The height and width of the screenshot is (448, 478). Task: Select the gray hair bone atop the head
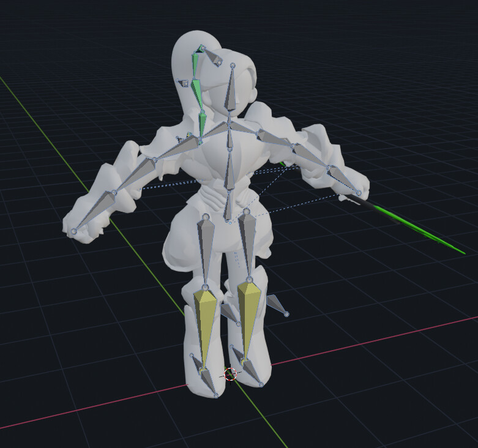(214, 56)
